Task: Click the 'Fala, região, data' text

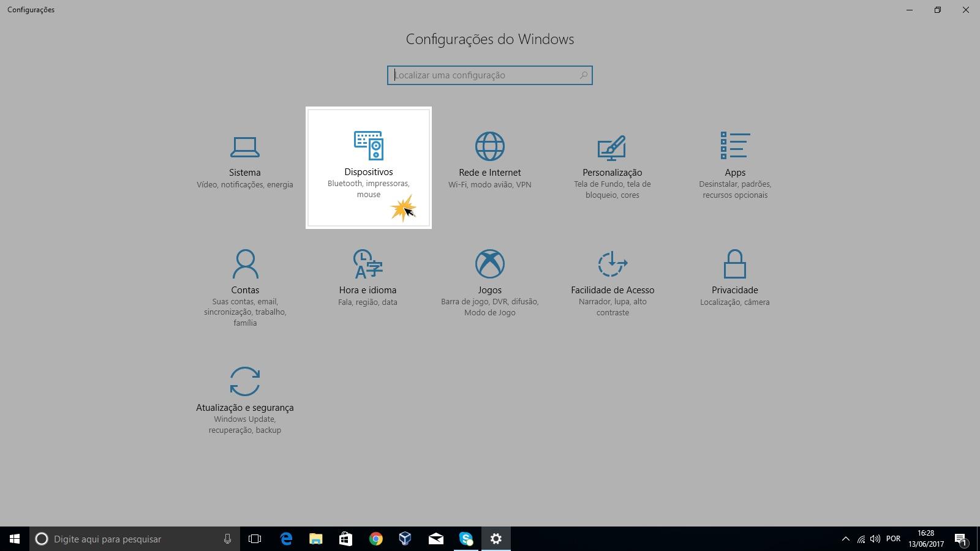Action: (367, 302)
